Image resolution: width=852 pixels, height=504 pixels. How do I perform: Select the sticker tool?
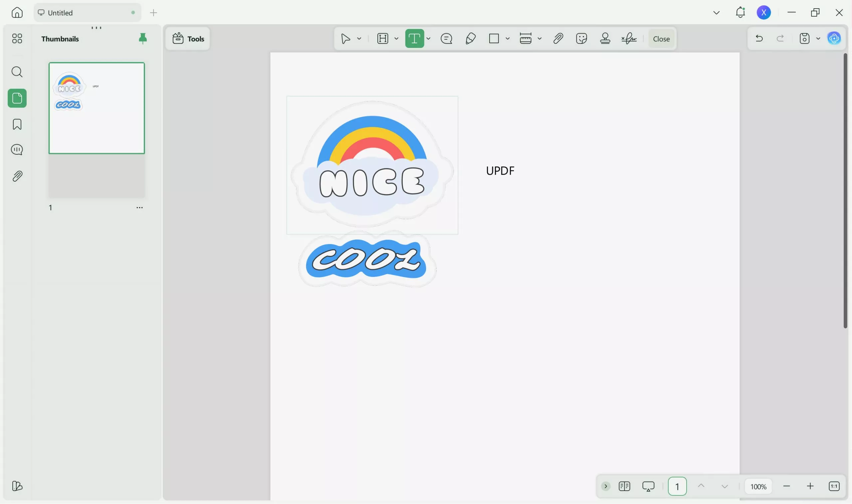click(x=581, y=38)
